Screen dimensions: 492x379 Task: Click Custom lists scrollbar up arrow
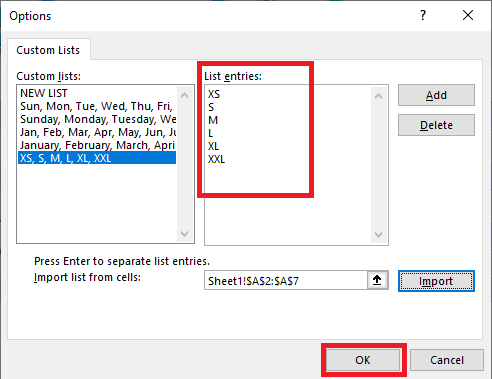tap(185, 95)
